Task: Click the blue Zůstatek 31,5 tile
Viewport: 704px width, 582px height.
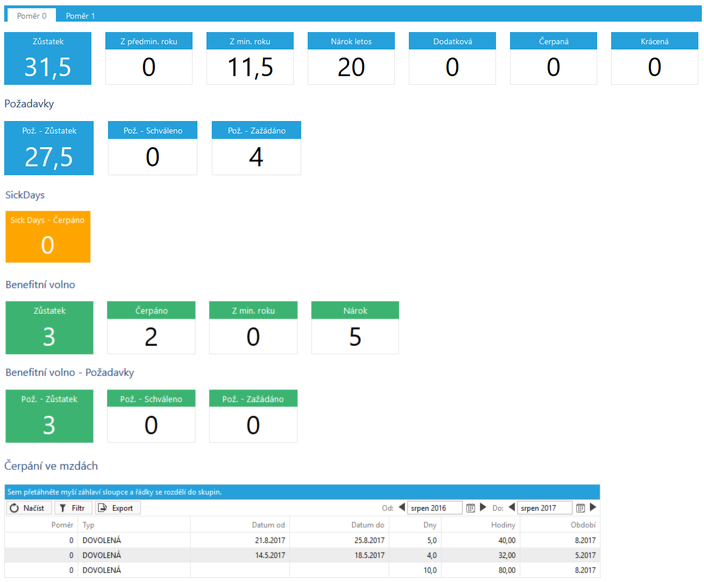Action: coord(48,58)
